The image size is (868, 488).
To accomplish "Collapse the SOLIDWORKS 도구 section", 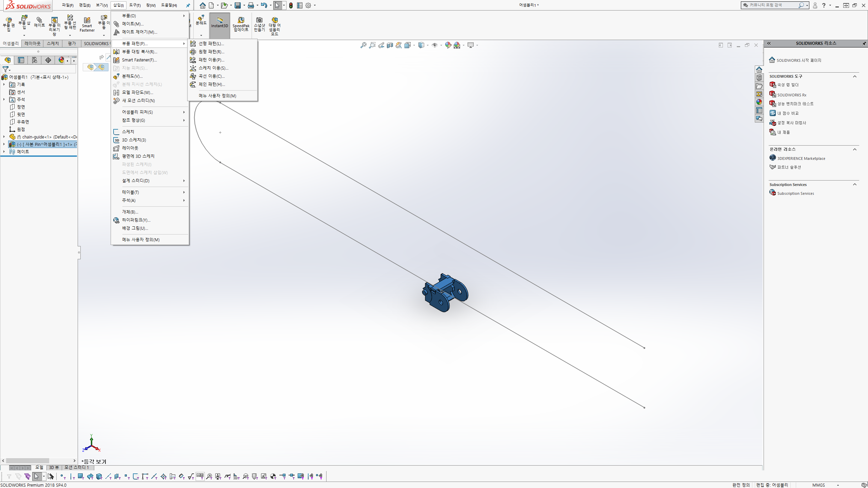I will [854, 76].
